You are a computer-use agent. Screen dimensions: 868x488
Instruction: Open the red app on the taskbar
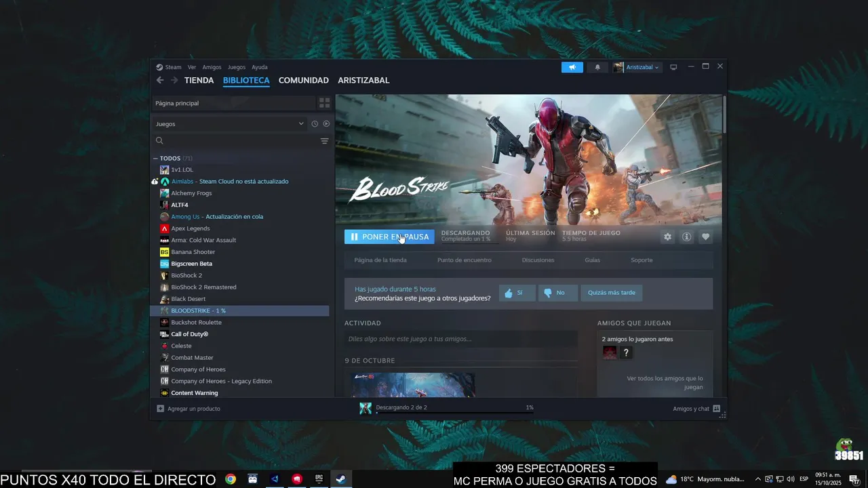point(297,479)
